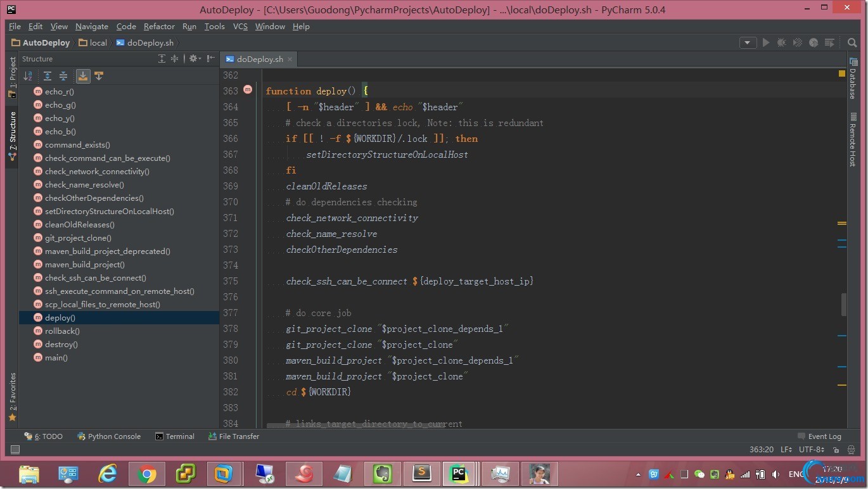Open the VCS menu

[240, 27]
